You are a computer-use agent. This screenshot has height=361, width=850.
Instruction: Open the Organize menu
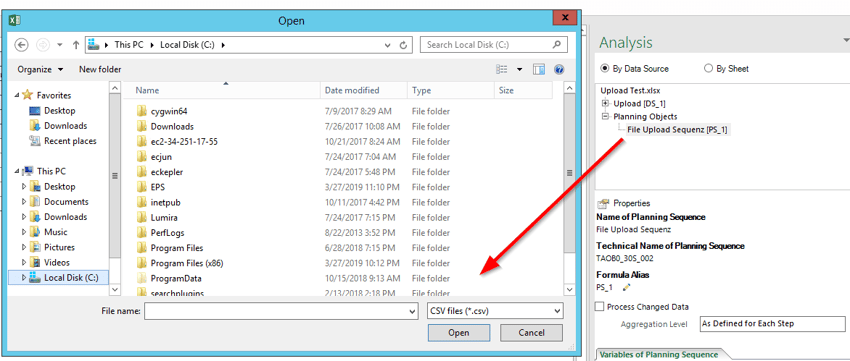[x=40, y=69]
